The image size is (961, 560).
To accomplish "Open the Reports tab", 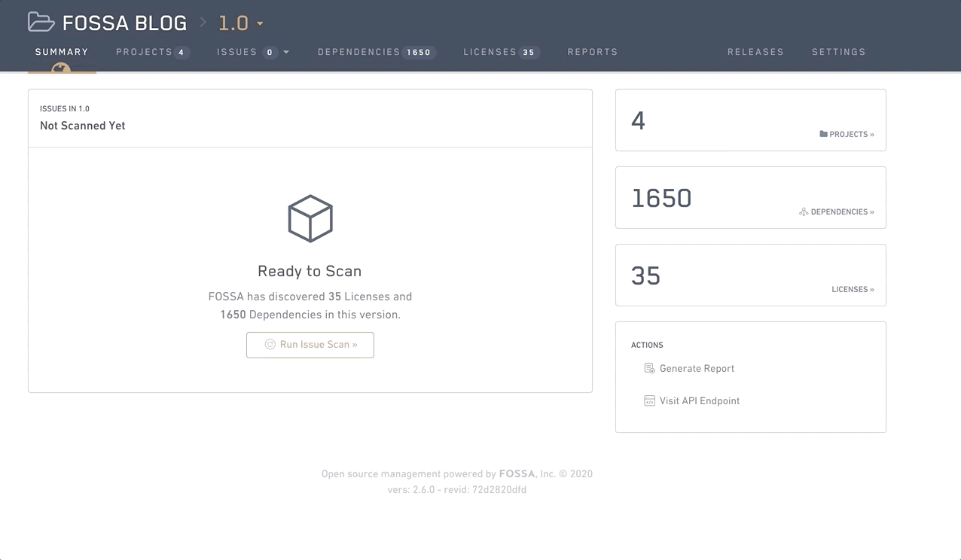I will point(592,52).
